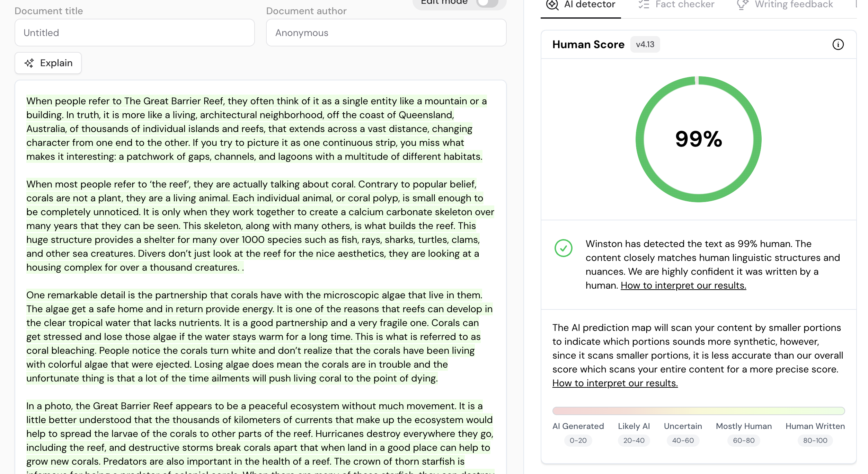
Task: Click the Fact checker checklist icon
Action: pyautogui.click(x=644, y=5)
